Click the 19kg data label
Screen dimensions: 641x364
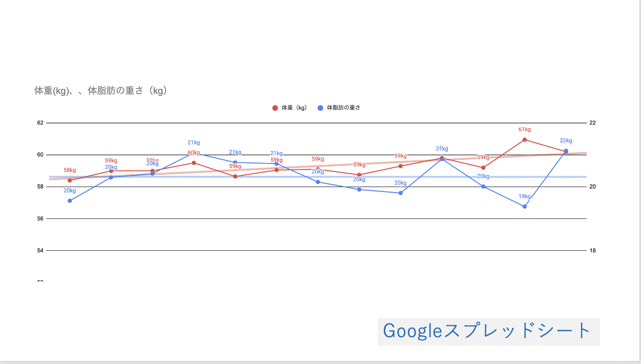pyautogui.click(x=525, y=196)
